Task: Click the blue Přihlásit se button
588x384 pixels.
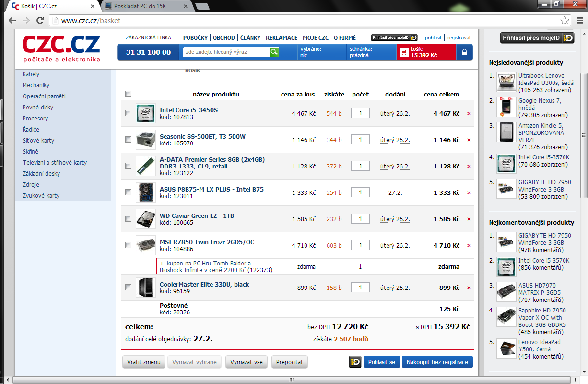Action: (382, 362)
